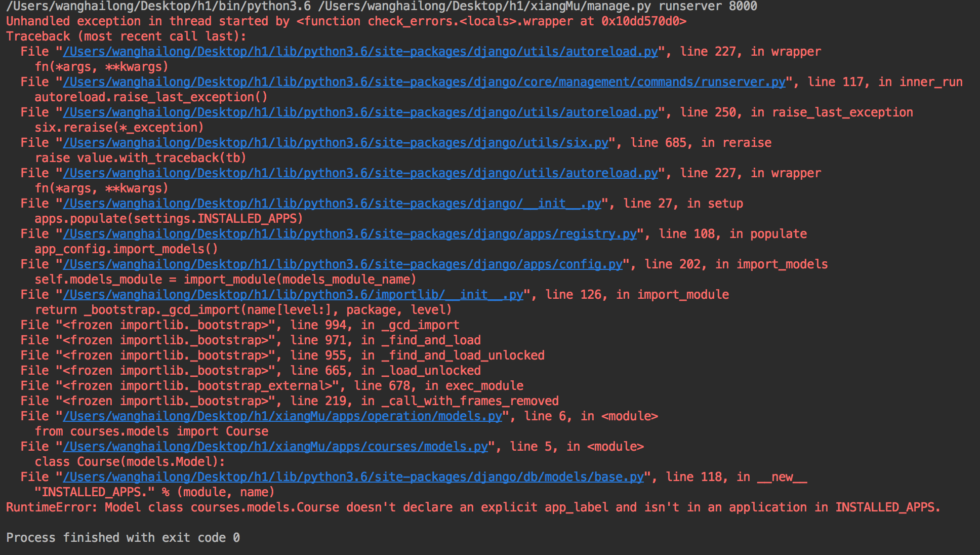
Task: Click the 'line 665, in _load_unlocked' row
Action: click(251, 371)
